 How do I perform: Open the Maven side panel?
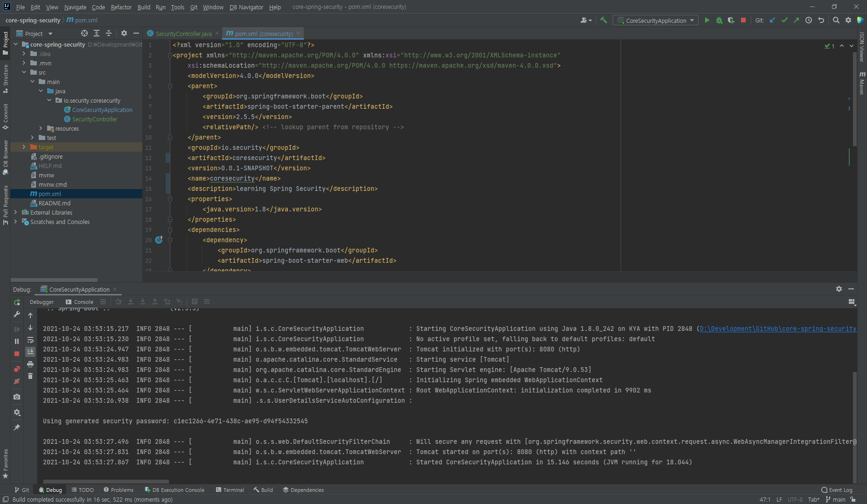pos(862,83)
